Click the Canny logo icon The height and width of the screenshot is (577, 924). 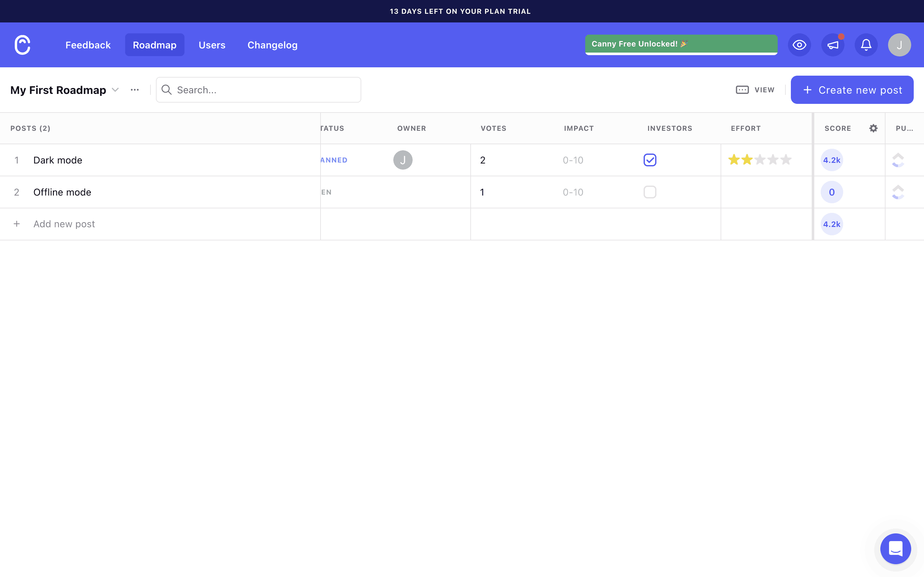coord(22,45)
